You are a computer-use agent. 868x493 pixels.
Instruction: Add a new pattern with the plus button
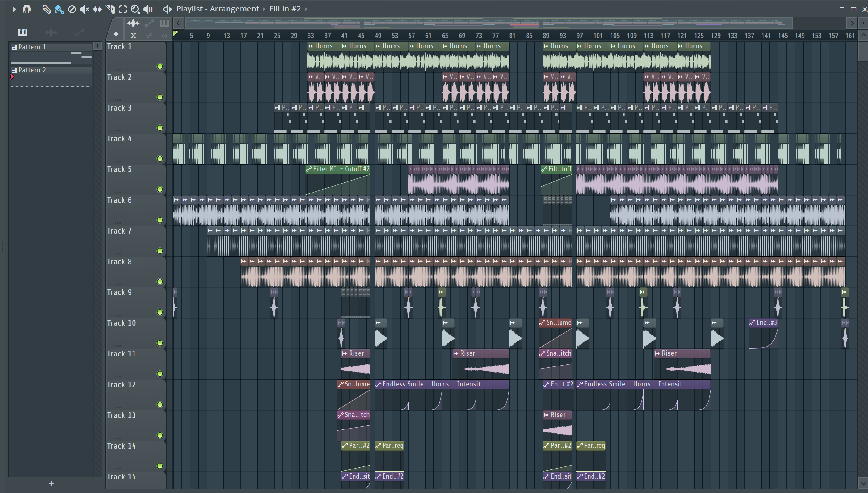pos(51,484)
